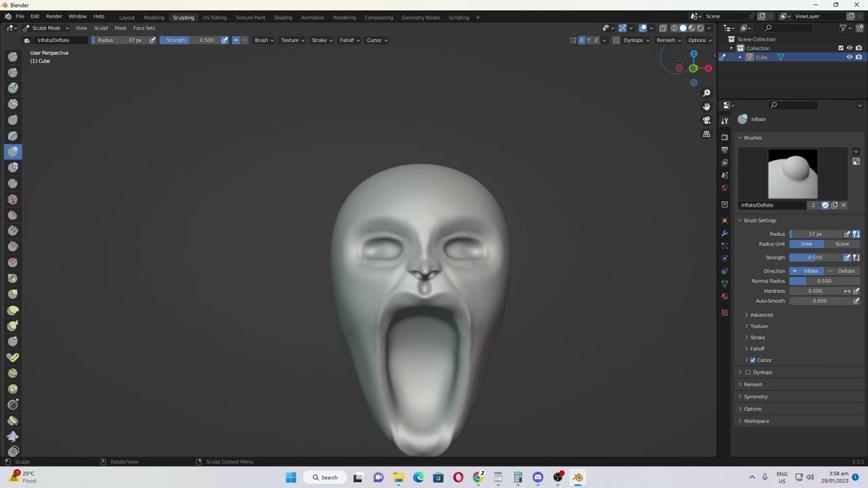Hide the Cube object in viewport
The height and width of the screenshot is (488, 868).
849,57
